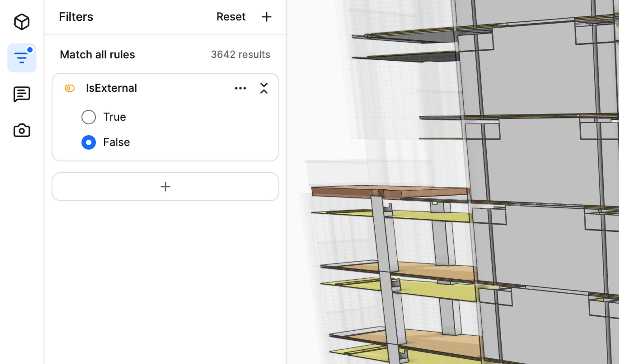Image resolution: width=619 pixels, height=364 pixels.
Task: Click the camera snapshot icon
Action: tap(22, 130)
